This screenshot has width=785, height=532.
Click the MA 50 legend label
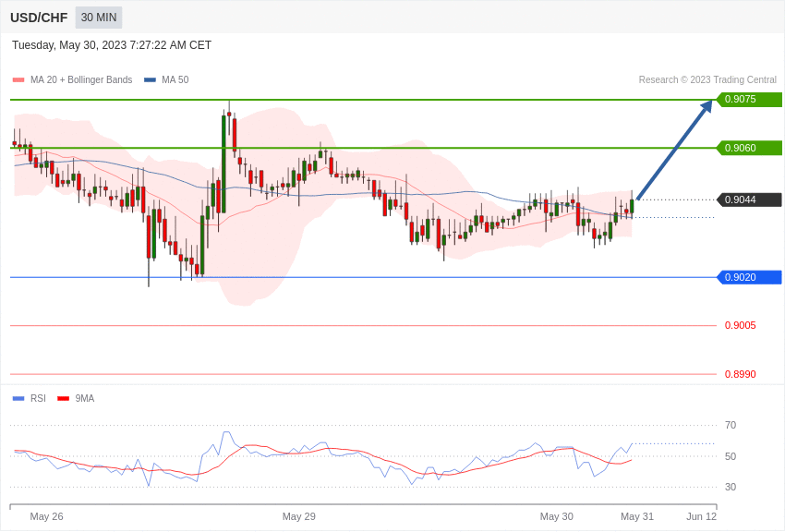(x=175, y=79)
